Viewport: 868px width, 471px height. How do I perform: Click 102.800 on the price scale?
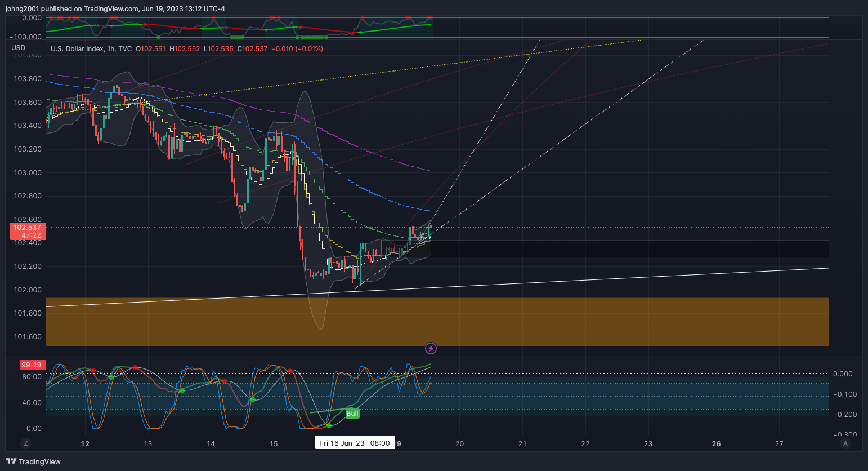point(28,196)
